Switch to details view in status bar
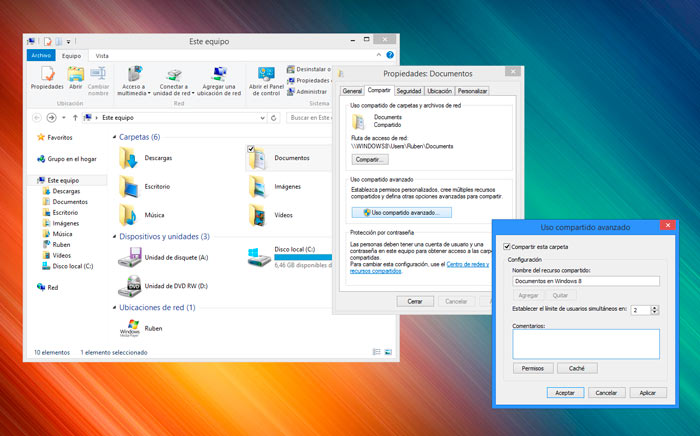 click(377, 352)
